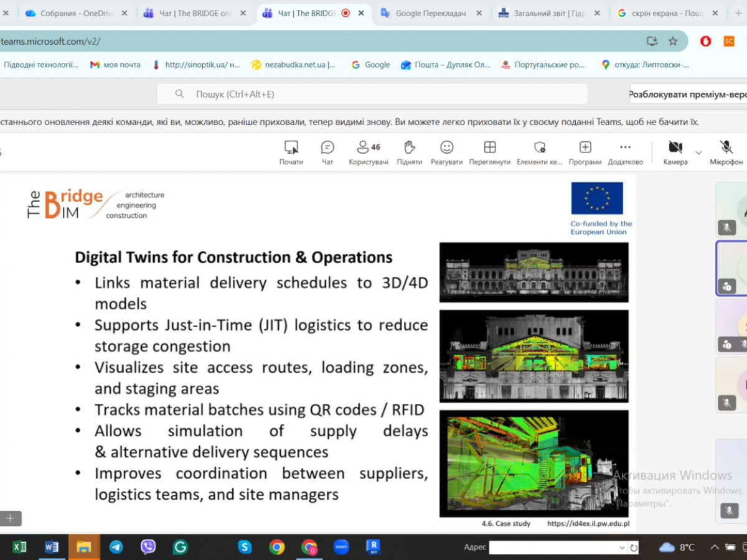Viewport: 747px width, 560px height.
Task: Switch to Google Перекладач tab
Action: point(430,13)
